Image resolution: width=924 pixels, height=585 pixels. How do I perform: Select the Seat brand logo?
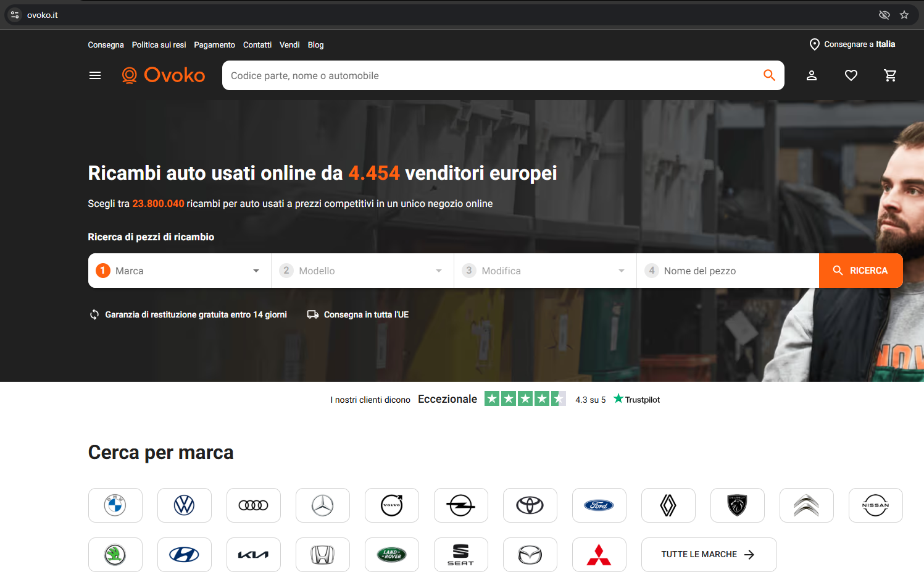point(461,555)
